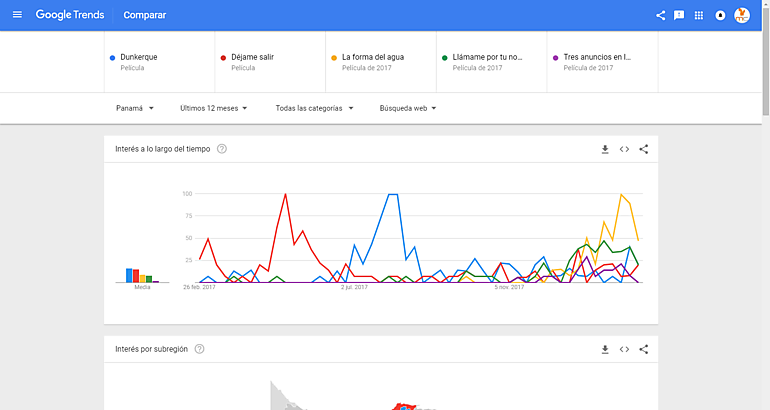
Task: Open the hamburger main menu
Action: [x=17, y=15]
